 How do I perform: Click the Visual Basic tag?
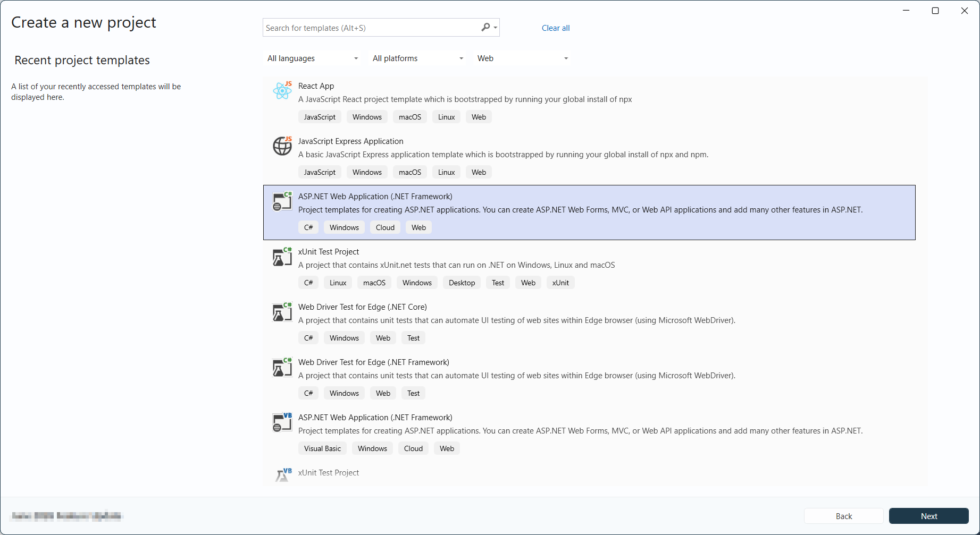pos(322,448)
